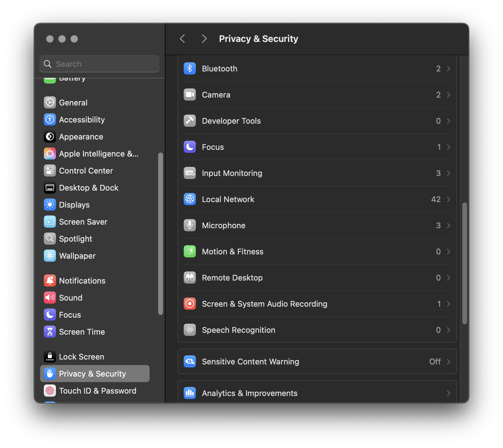Click the Displays sun icon in sidebar
This screenshot has height=448, width=503.
tap(50, 205)
